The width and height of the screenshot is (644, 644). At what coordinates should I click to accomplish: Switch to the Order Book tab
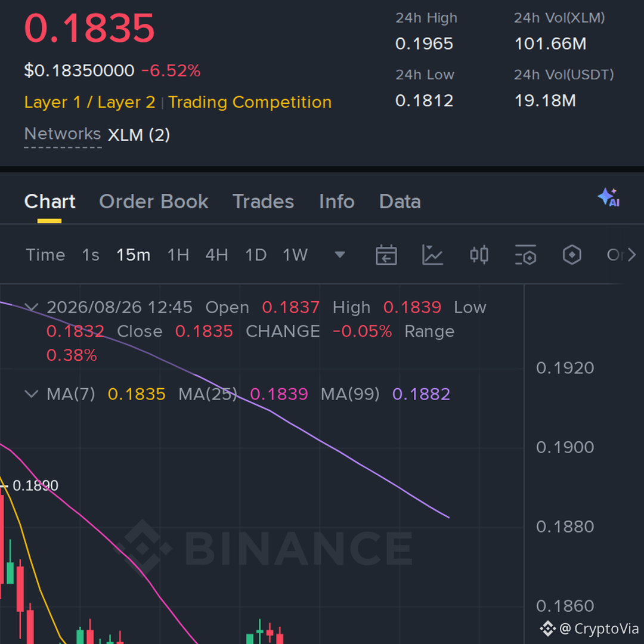pyautogui.click(x=154, y=202)
